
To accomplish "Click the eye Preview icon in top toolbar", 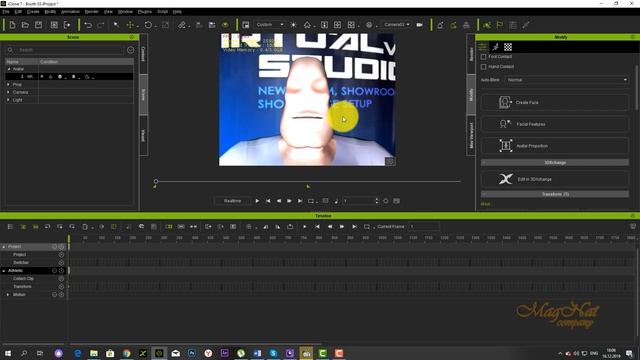I will tap(225, 25).
